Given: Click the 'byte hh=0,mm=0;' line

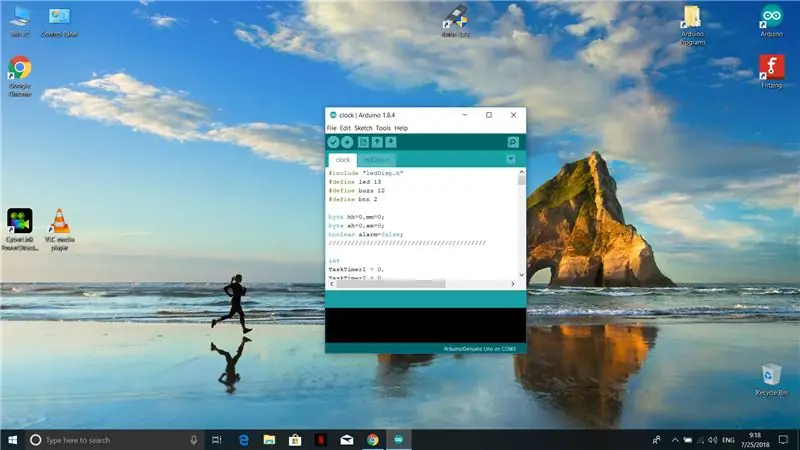Looking at the screenshot, I should click(x=357, y=217).
